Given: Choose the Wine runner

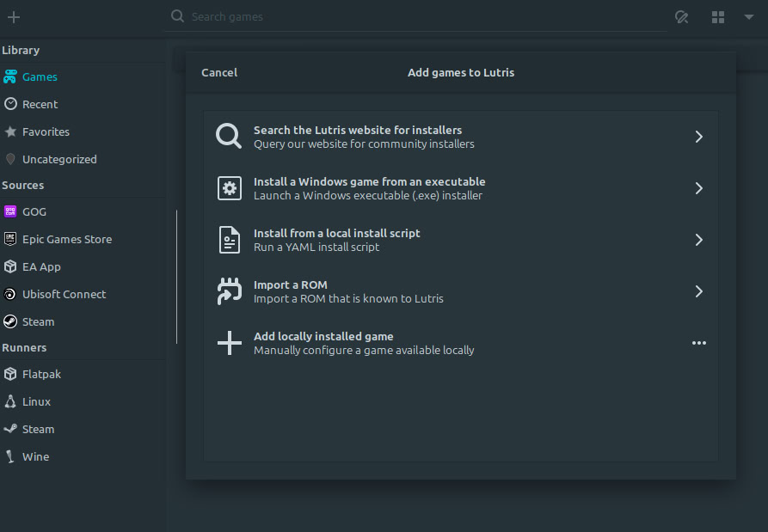Looking at the screenshot, I should [83, 456].
